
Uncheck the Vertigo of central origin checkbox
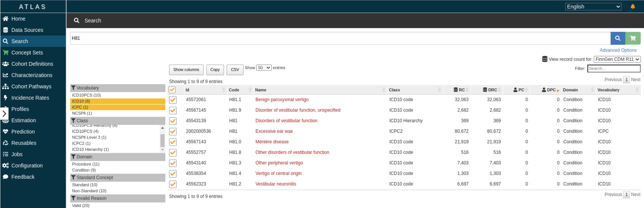[x=173, y=174]
